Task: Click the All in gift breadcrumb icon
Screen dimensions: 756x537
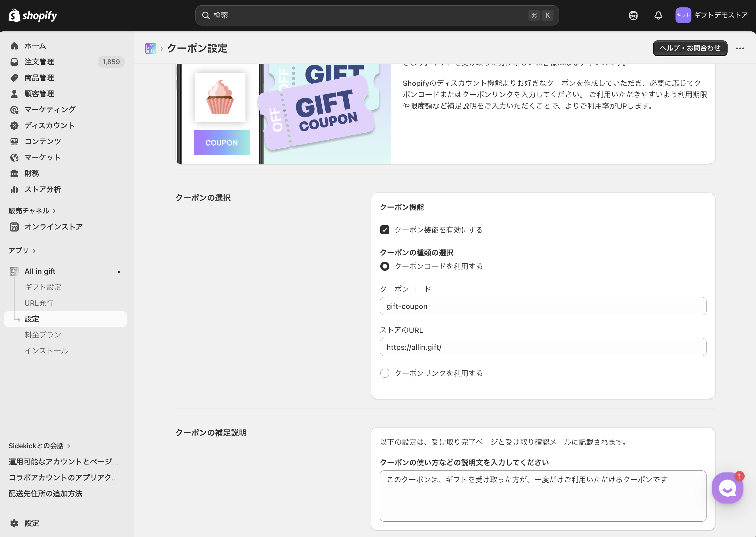Action: tap(150, 48)
